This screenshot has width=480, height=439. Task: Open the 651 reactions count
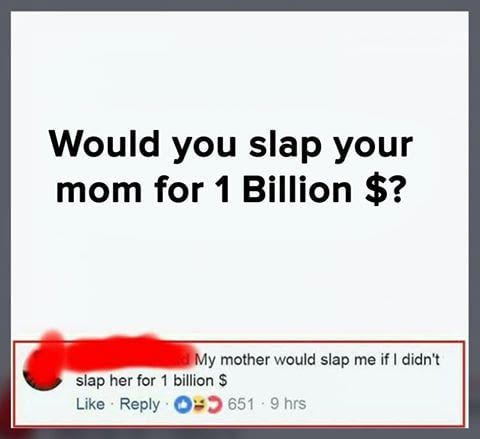(x=241, y=404)
